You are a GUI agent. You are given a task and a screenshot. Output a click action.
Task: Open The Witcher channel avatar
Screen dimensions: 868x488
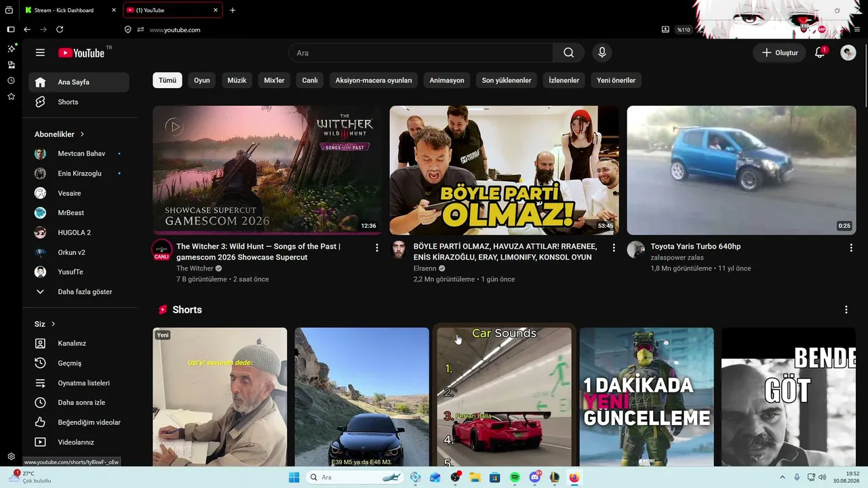click(x=161, y=249)
